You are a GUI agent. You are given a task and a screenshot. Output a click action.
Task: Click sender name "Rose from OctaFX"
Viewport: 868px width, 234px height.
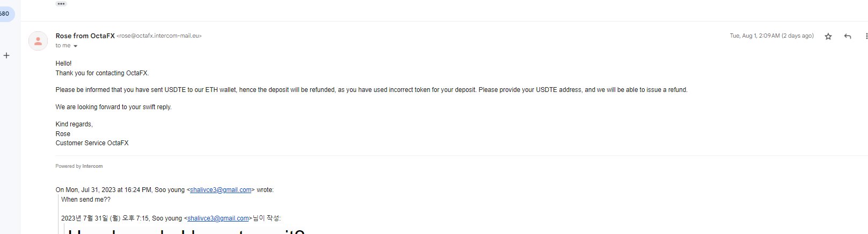(85, 36)
